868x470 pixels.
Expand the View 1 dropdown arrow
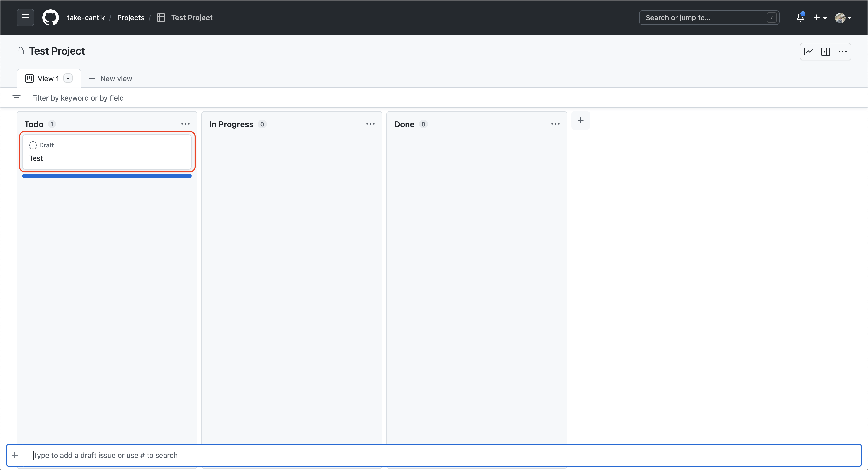68,79
